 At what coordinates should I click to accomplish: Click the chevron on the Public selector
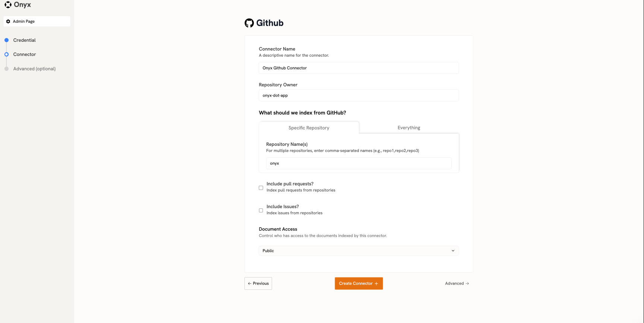(x=453, y=251)
